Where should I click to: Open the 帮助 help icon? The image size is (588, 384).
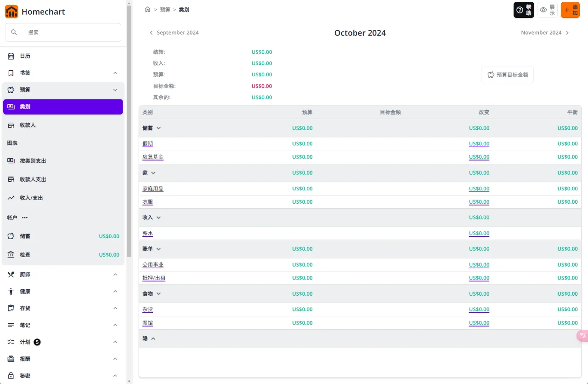click(519, 9)
